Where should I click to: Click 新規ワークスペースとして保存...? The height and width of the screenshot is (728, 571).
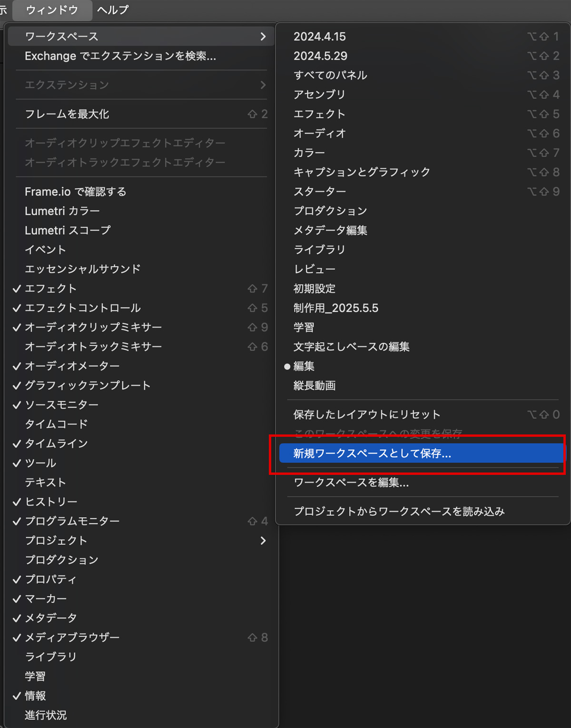[x=372, y=453]
